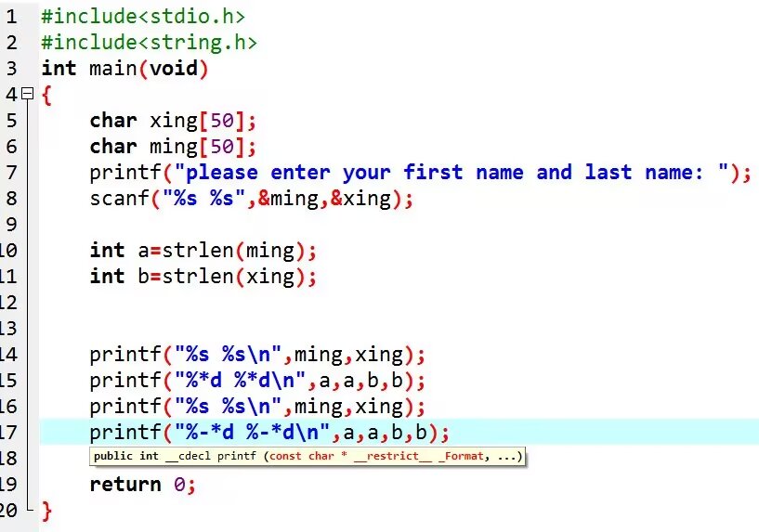
Task: Click the closing brace on line 20
Action: point(46,511)
